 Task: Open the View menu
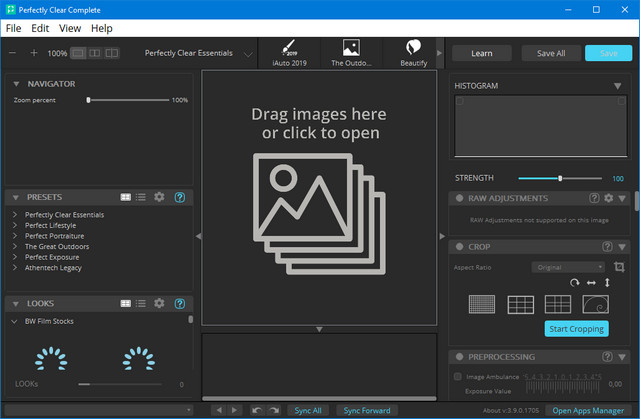tap(70, 28)
